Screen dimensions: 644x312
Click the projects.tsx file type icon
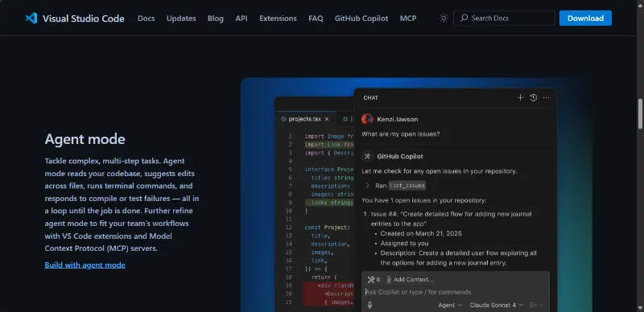tap(283, 119)
